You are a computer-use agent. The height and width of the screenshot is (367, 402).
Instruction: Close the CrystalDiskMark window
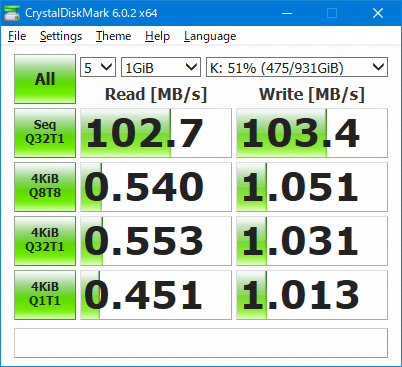(378, 13)
